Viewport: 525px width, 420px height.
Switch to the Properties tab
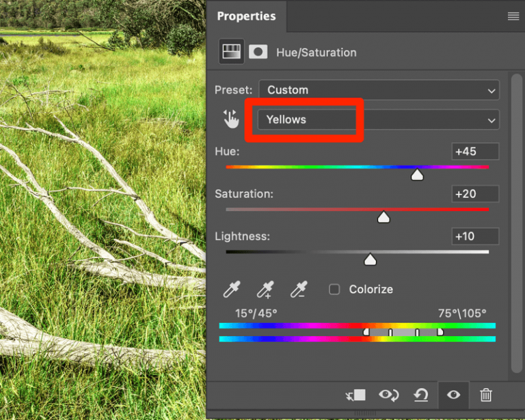tap(246, 16)
